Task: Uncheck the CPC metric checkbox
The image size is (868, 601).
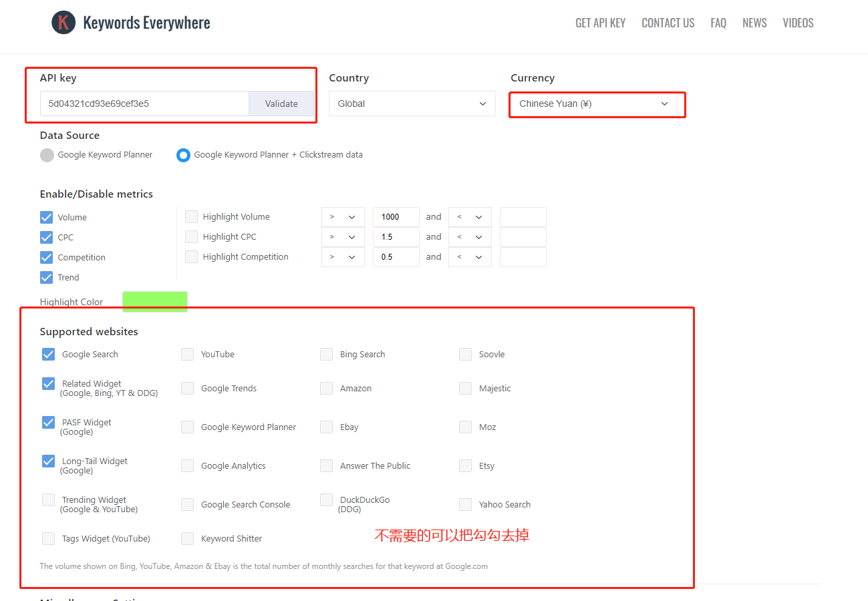Action: click(x=46, y=237)
